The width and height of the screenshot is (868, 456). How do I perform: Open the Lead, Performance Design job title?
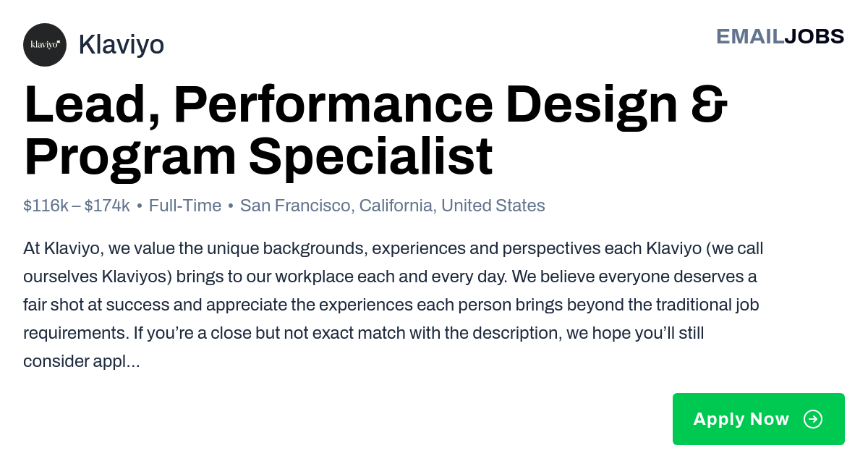click(x=375, y=131)
